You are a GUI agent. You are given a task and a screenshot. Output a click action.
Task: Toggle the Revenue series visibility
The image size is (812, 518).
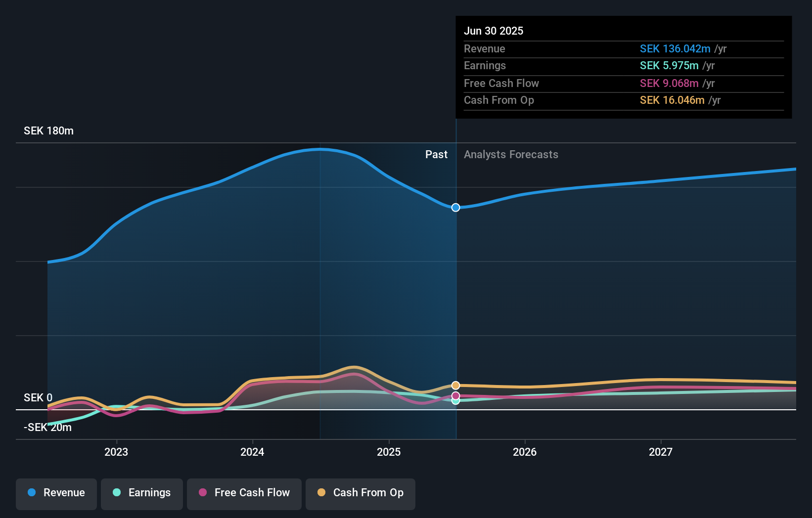pyautogui.click(x=56, y=493)
